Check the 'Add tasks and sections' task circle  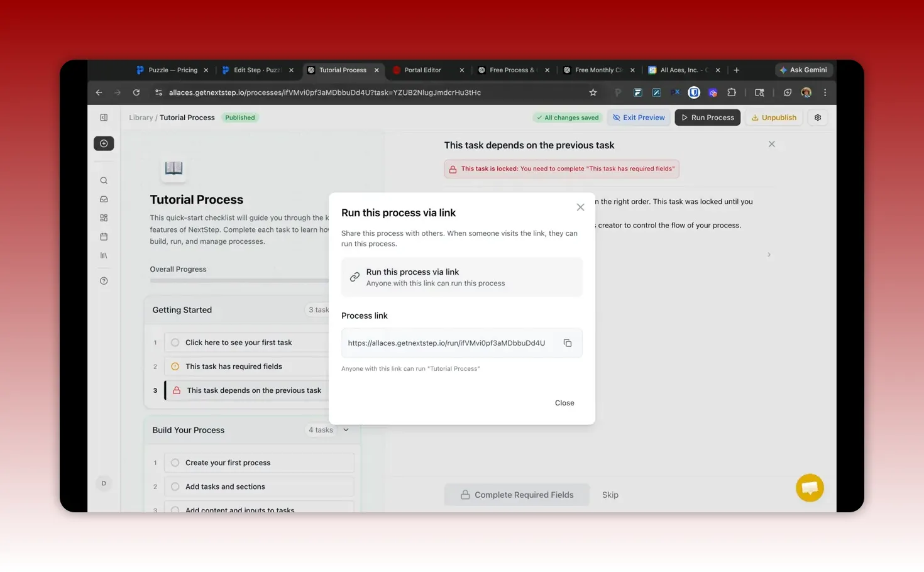(174, 486)
